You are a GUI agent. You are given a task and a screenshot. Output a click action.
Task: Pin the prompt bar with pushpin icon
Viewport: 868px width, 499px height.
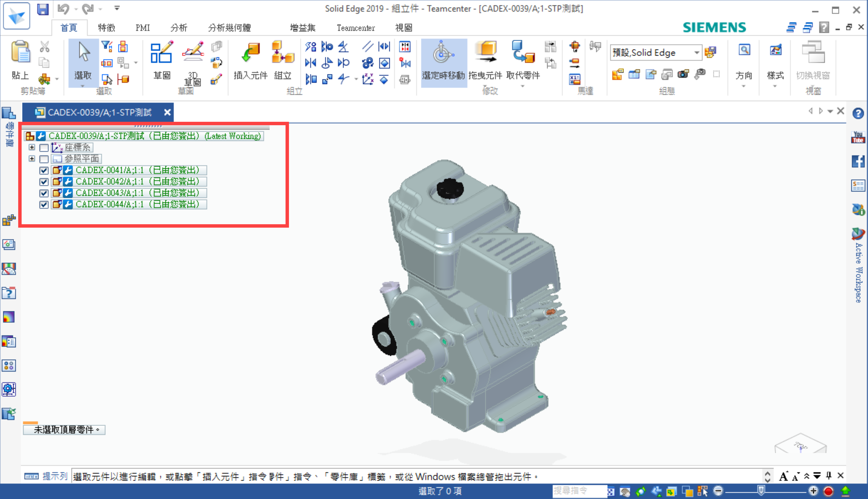829,476
